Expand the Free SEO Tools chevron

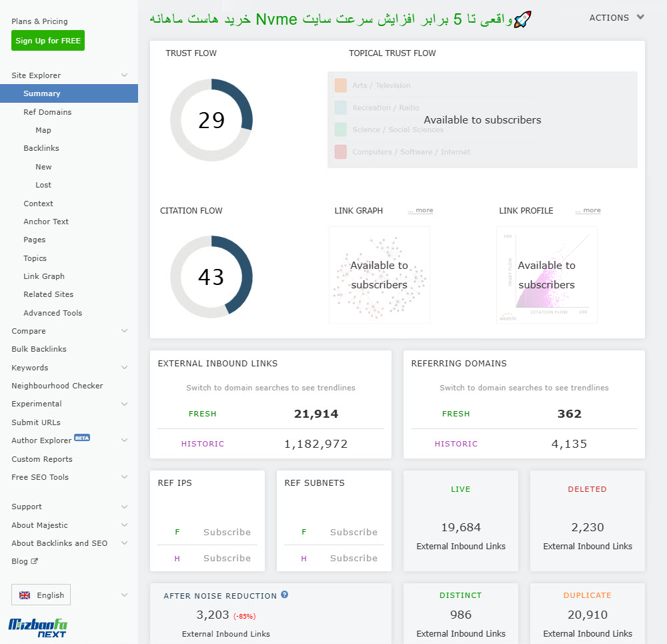124,476
